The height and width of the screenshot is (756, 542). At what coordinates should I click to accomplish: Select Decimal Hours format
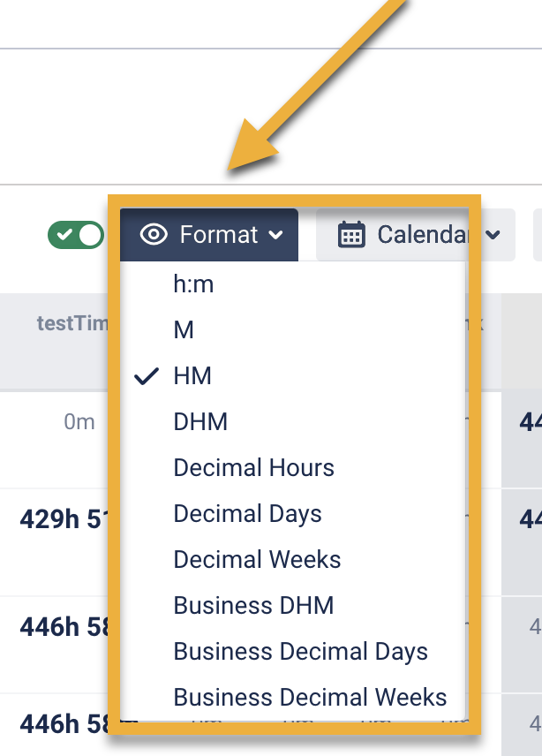coord(253,468)
